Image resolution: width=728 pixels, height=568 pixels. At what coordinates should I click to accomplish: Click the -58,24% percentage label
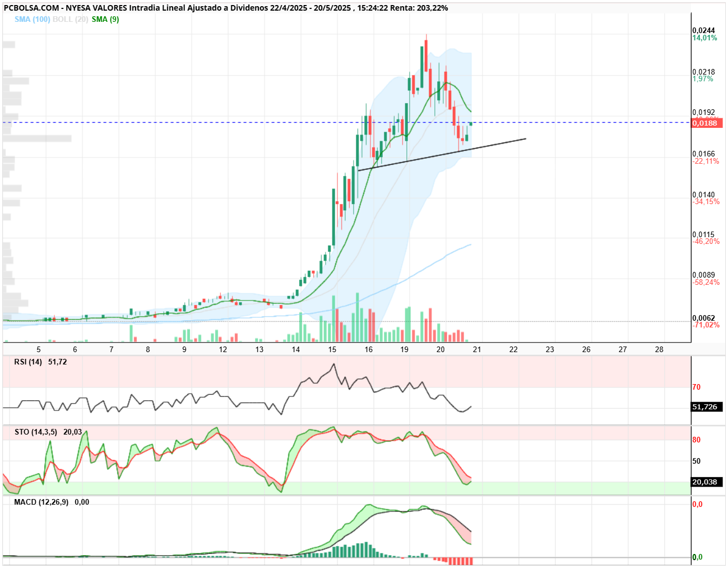706,283
